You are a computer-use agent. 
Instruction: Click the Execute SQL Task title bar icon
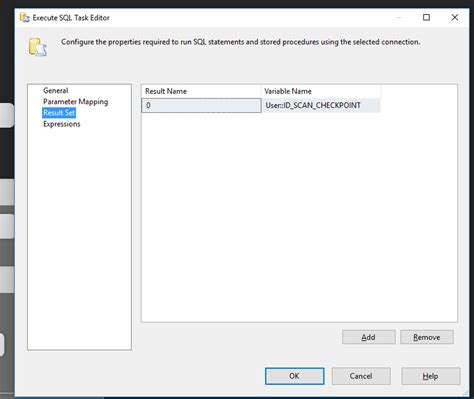[24, 18]
